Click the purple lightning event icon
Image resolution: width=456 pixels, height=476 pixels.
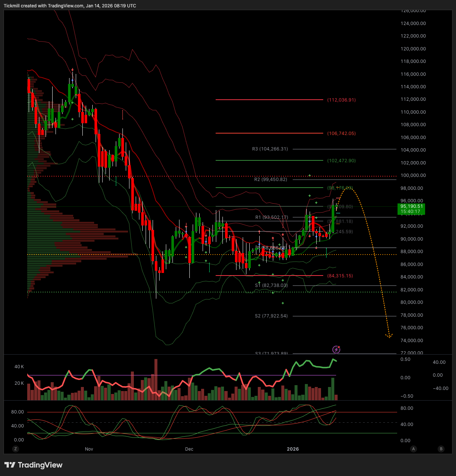coord(336,349)
